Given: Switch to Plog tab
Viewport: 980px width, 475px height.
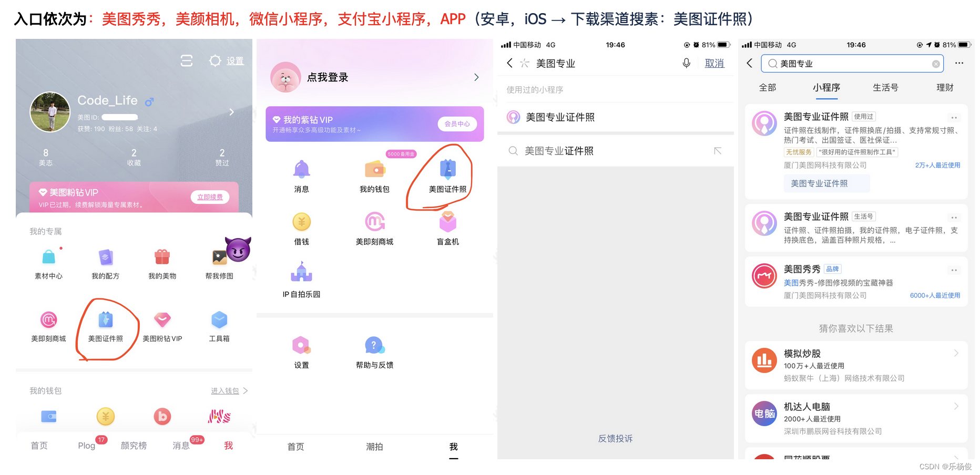Looking at the screenshot, I should click(x=87, y=446).
